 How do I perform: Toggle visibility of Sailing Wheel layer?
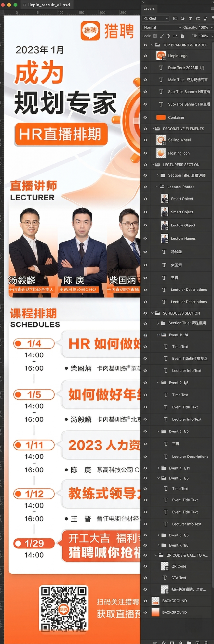(145, 140)
